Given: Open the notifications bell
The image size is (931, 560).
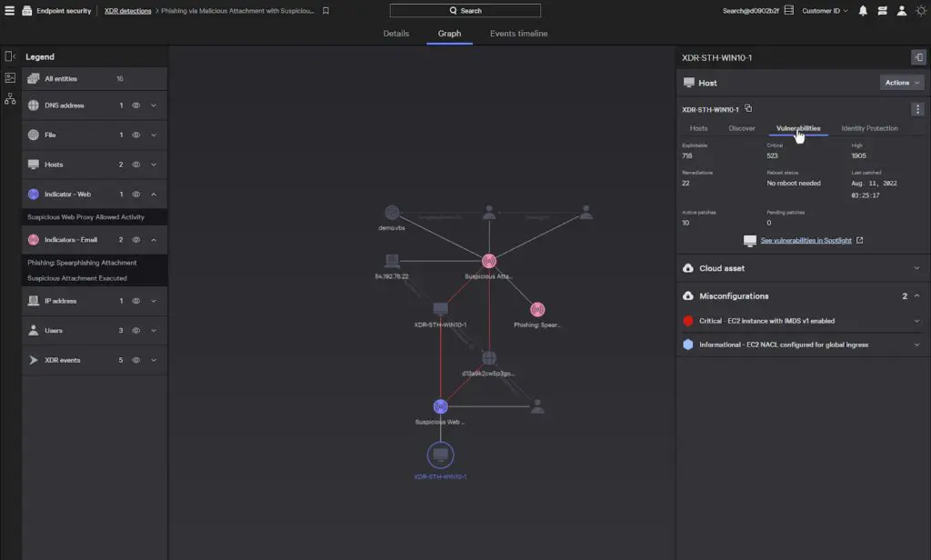Looking at the screenshot, I should tap(863, 11).
